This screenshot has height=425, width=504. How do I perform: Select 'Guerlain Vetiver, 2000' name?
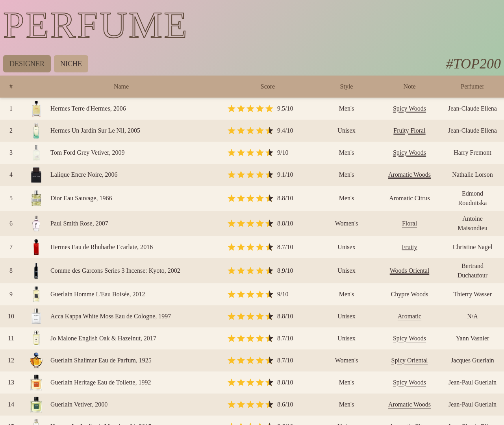(79, 405)
